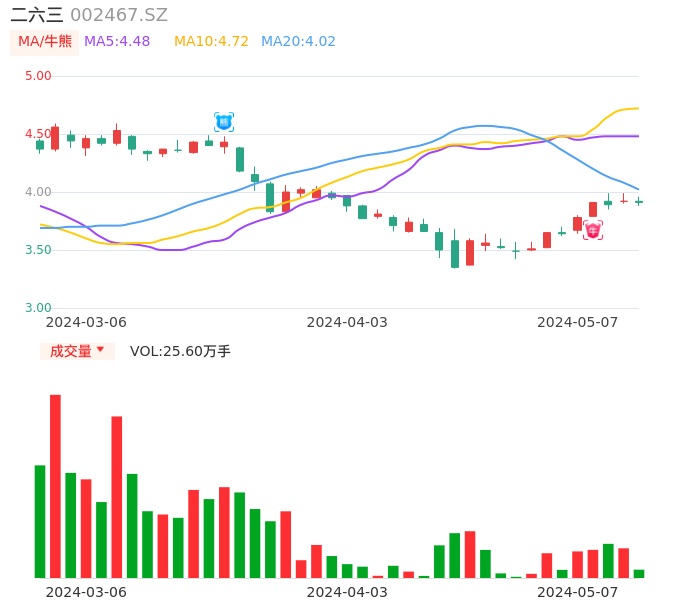This screenshot has height=606, width=686.
Task: Click the stock code 002467.SZ
Action: point(119,15)
